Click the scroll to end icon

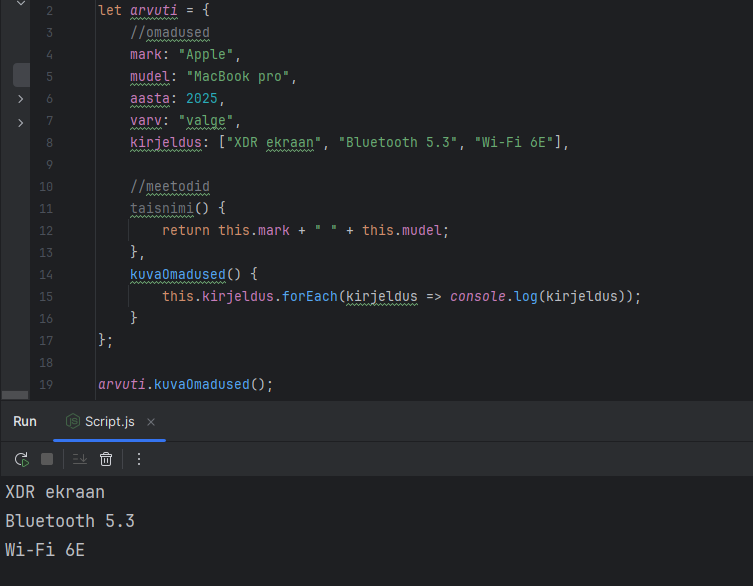tap(80, 459)
